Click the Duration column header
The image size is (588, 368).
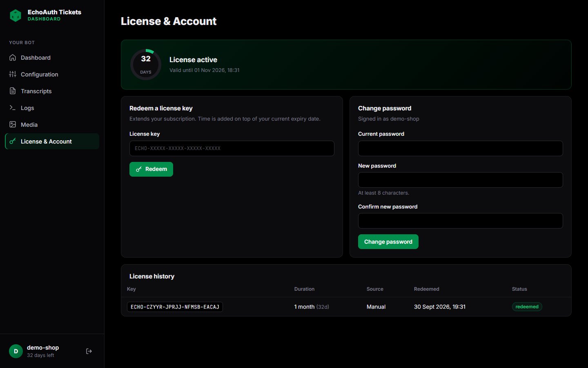click(305, 289)
